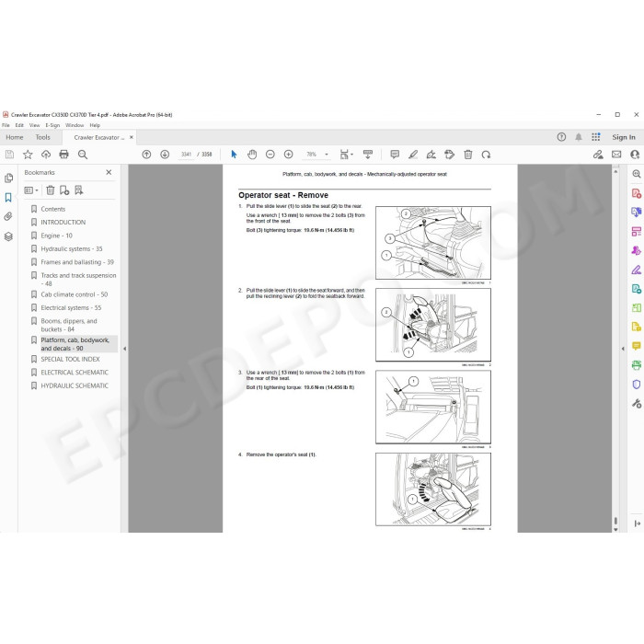The width and height of the screenshot is (644, 644).
Task: Jump to Frames and ballasting - 39
Action: 77,262
